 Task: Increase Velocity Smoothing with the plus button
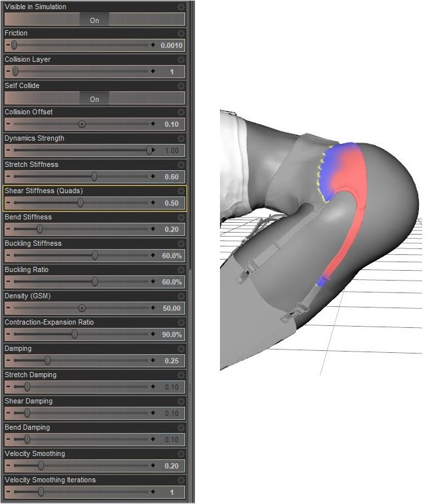[x=153, y=465]
